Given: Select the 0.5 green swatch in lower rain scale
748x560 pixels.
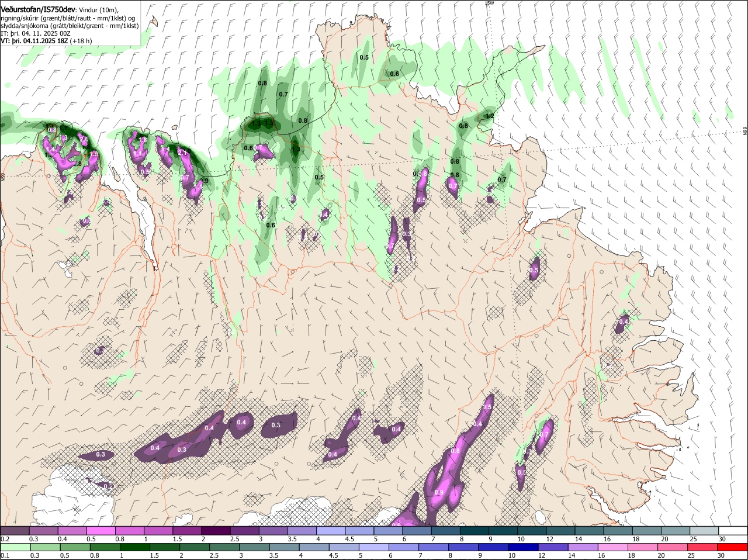Looking at the screenshot, I should [75, 547].
